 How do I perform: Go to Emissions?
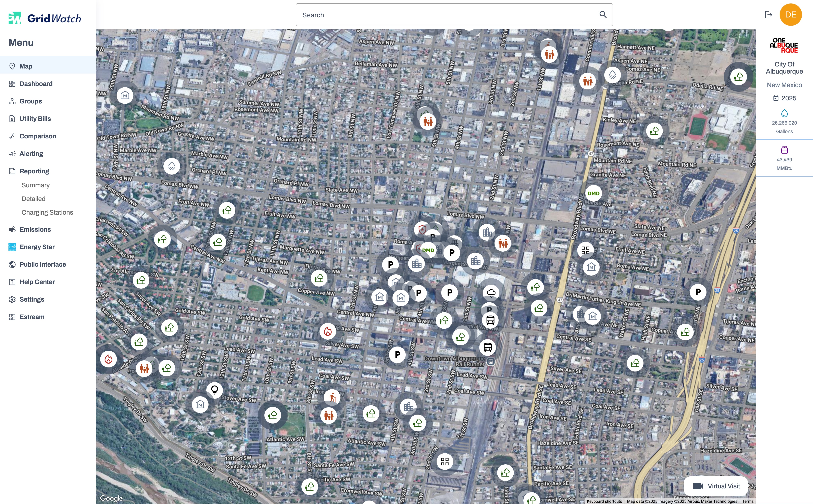point(48,229)
